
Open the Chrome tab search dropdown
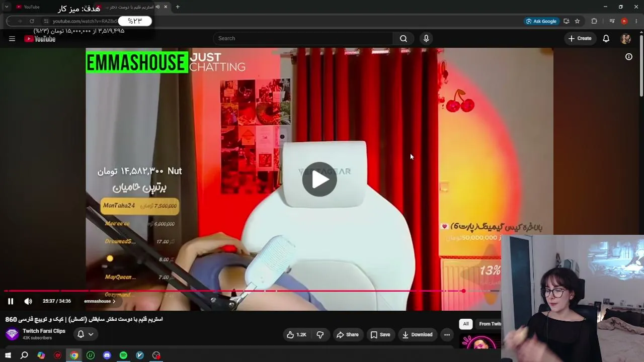[7, 7]
